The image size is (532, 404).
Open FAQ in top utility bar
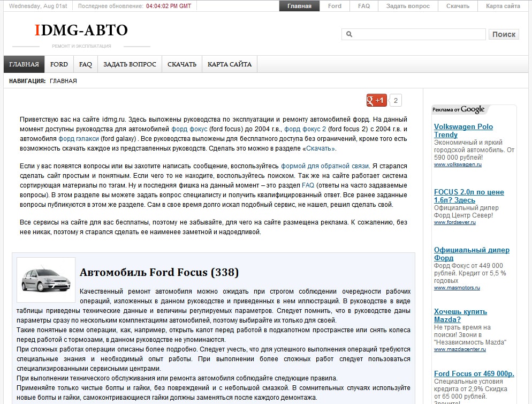(x=364, y=6)
